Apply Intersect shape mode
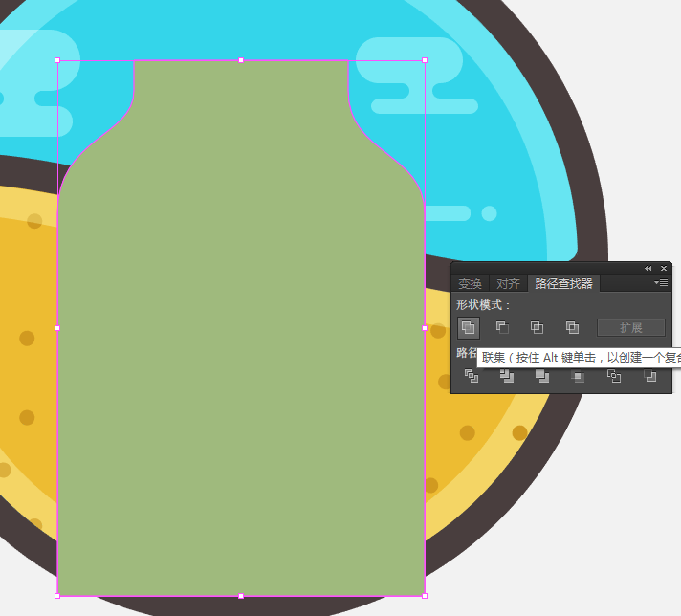 point(538,327)
